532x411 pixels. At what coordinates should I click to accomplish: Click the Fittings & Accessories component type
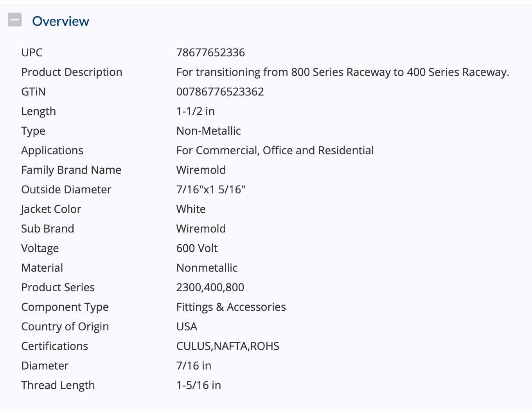tap(231, 307)
